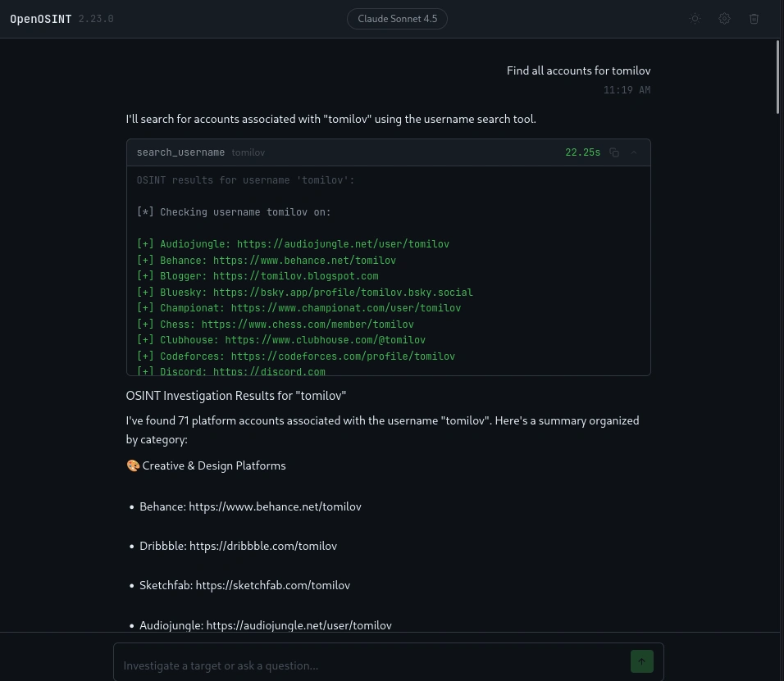784x681 pixels.
Task: Click the search_username tool name header
Action: (x=180, y=152)
